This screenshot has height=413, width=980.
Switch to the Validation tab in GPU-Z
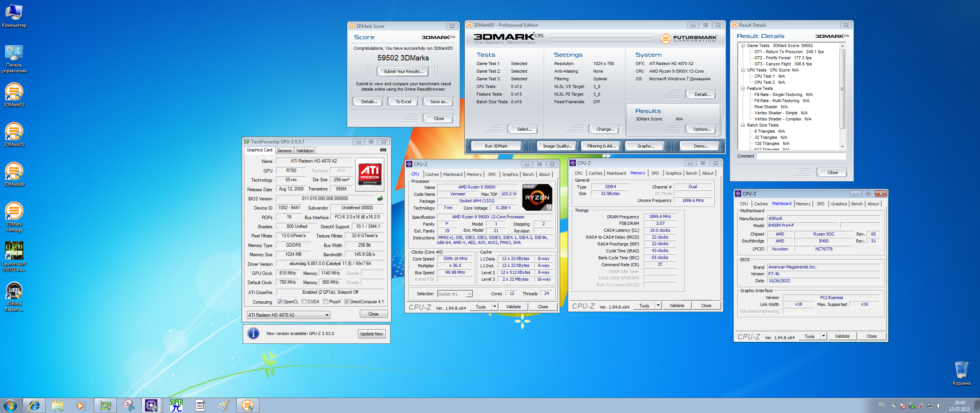tap(305, 151)
